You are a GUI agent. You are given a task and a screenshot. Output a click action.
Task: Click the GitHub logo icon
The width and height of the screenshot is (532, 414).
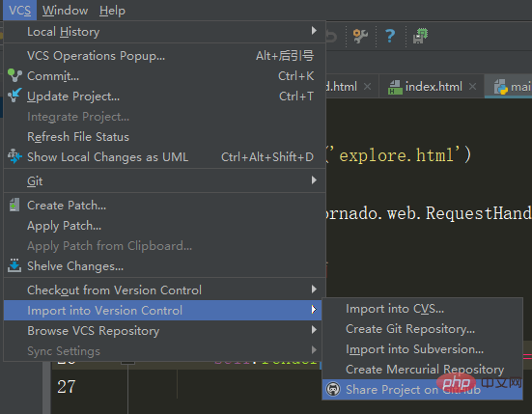tap(333, 389)
